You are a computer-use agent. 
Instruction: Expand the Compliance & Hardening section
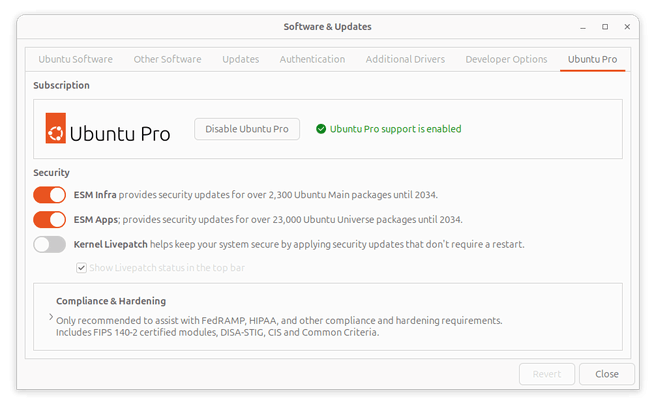pyautogui.click(x=51, y=317)
